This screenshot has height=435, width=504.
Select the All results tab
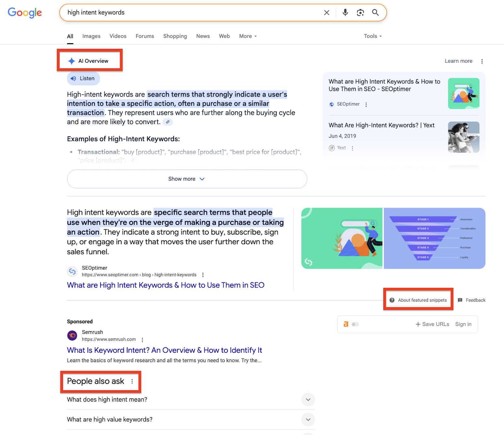coord(70,36)
